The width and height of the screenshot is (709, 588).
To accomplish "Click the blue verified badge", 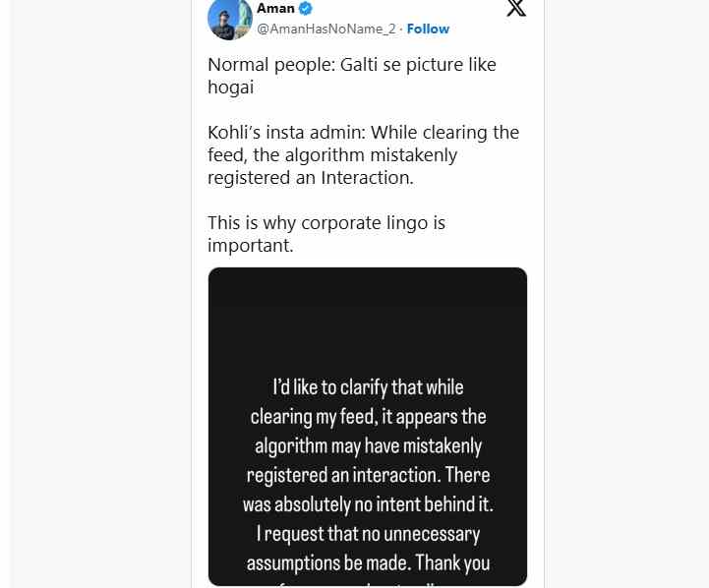I will coord(306,8).
